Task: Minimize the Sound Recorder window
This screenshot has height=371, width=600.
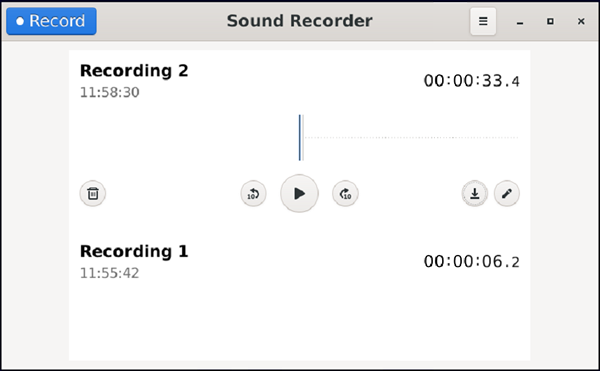Action: click(x=520, y=21)
